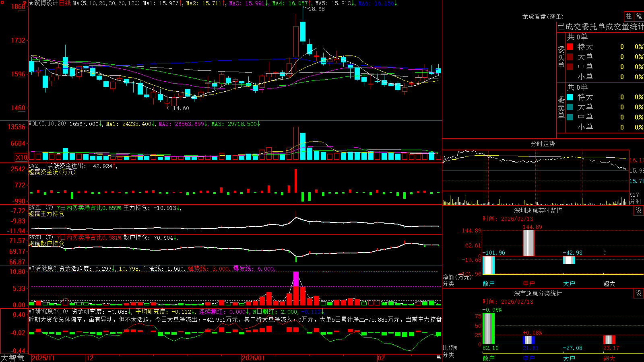The image size is (644, 362).
Task: Click the lock icon on date axis
Action: (439, 357)
